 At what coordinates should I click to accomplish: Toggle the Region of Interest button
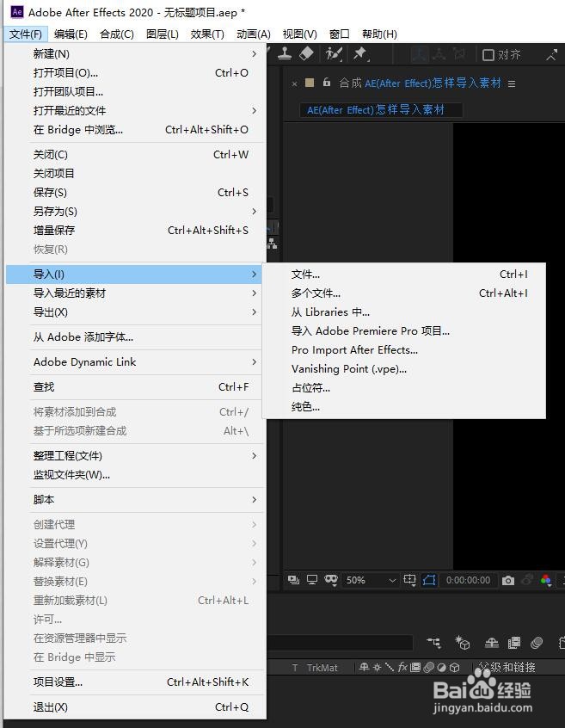[429, 580]
